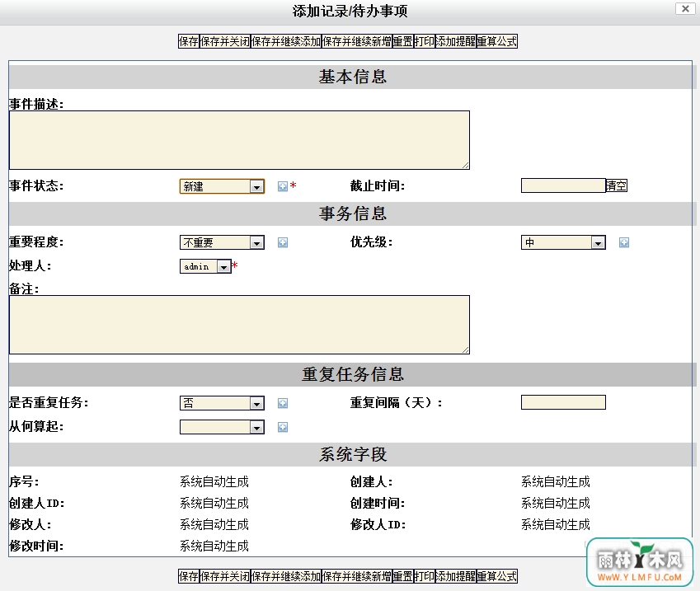Click the top 保存 button

pos(188,41)
